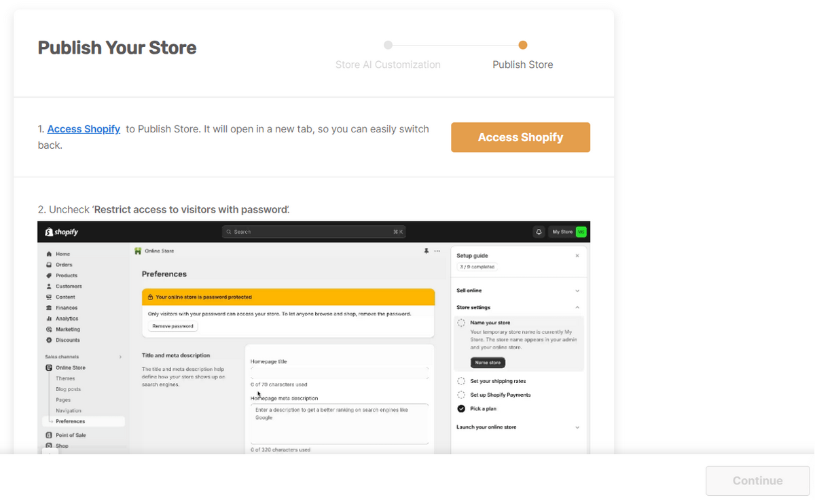The height and width of the screenshot is (504, 815).
Task: Click the Finances bank icon in sidebar
Action: (49, 308)
